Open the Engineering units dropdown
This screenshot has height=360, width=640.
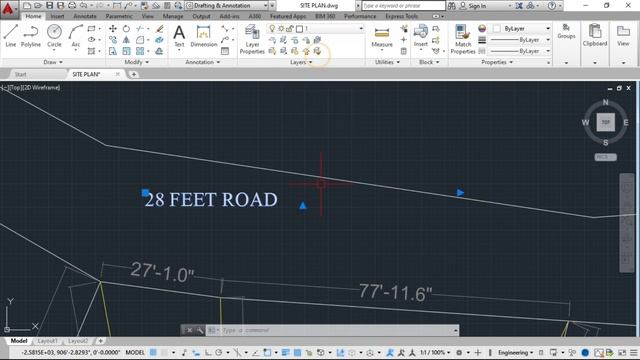516,353
